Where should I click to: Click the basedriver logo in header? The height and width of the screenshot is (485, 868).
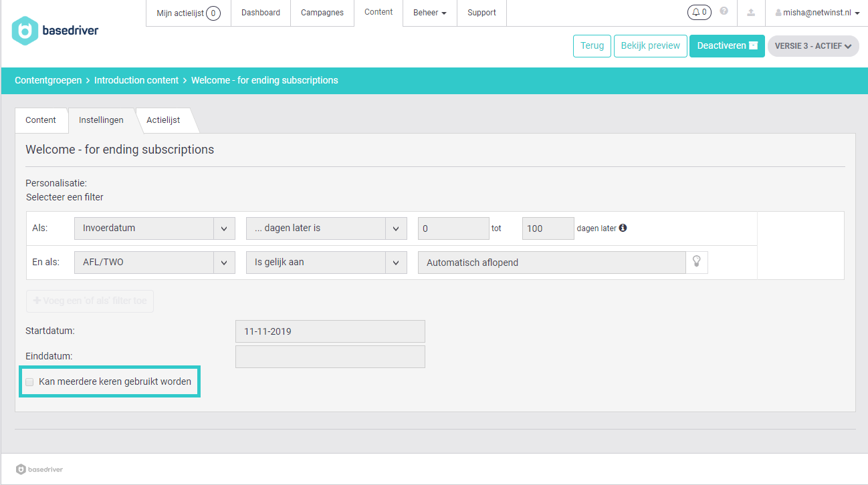click(x=56, y=31)
